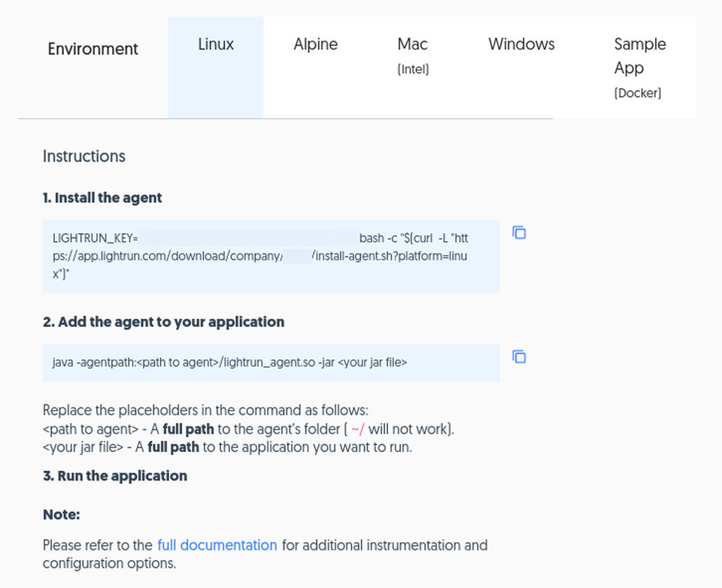Open the Mac (Intel) tab

(413, 67)
